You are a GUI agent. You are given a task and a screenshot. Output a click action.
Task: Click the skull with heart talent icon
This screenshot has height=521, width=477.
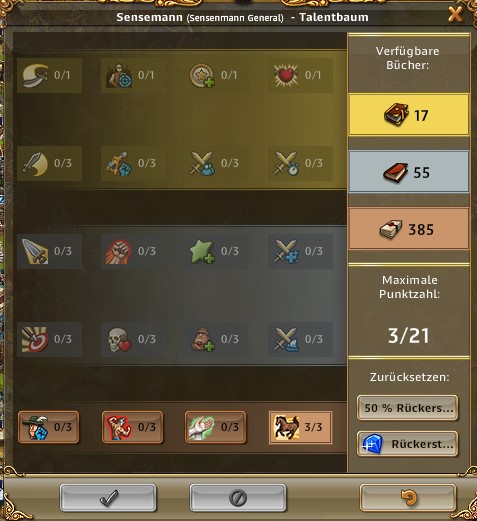click(120, 339)
